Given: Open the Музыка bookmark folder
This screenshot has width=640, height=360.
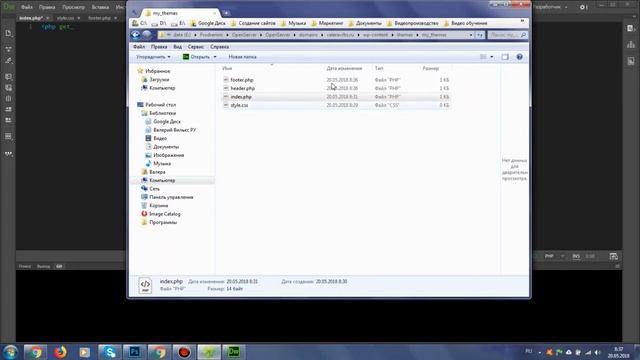Looking at the screenshot, I should click(293, 23).
